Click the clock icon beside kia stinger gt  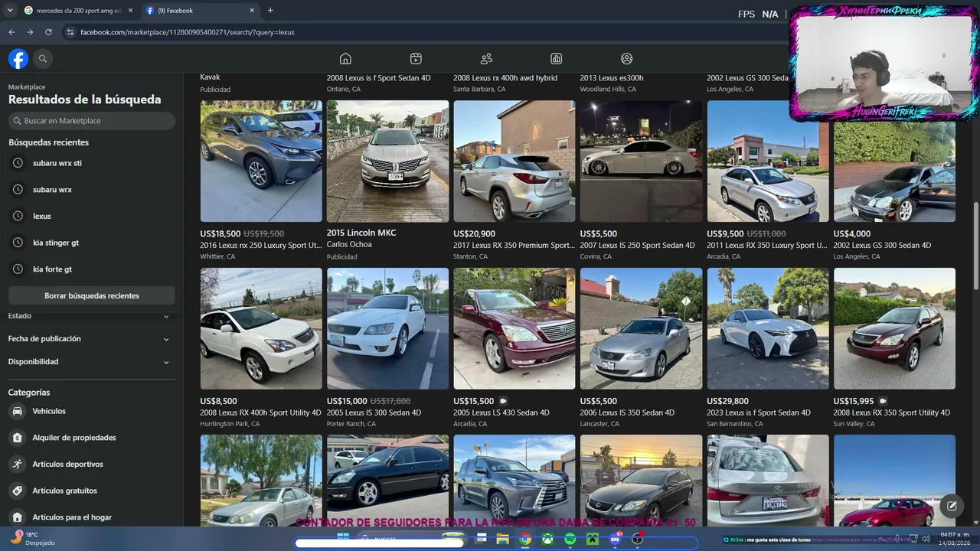[18, 243]
